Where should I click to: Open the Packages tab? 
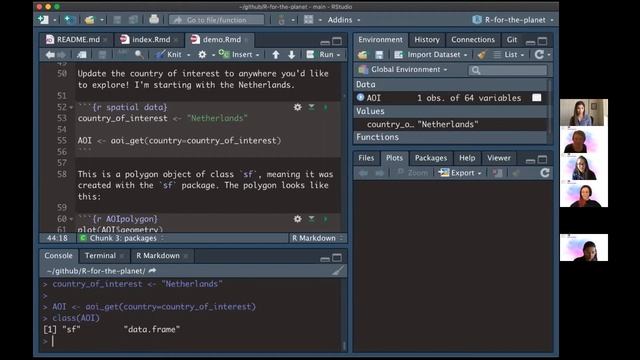click(x=431, y=158)
